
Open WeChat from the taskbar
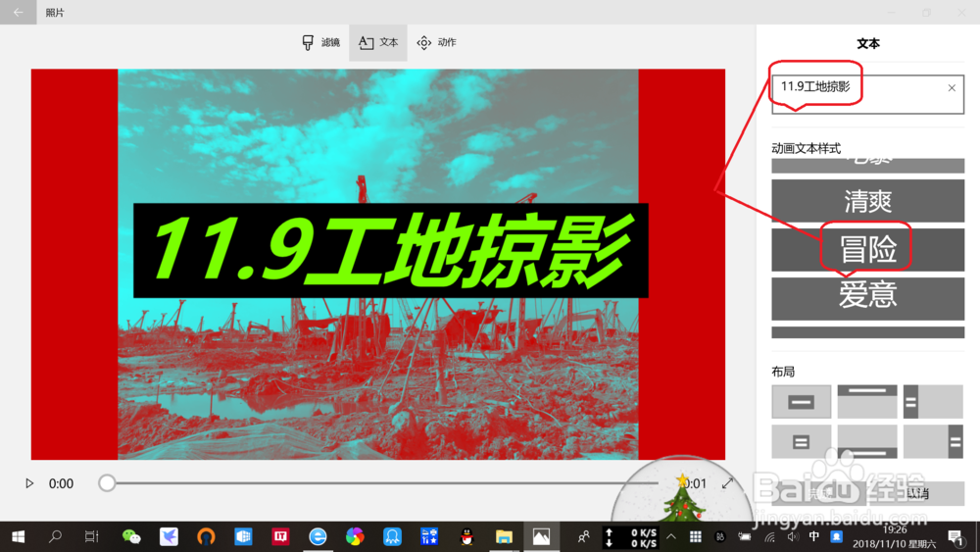pyautogui.click(x=130, y=536)
